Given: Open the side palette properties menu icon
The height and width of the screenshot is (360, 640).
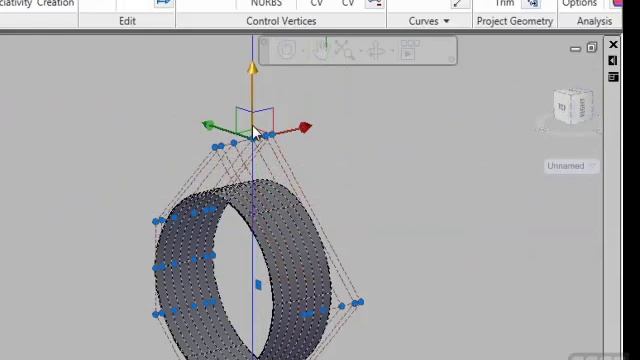Looking at the screenshot, I should click(613, 77).
